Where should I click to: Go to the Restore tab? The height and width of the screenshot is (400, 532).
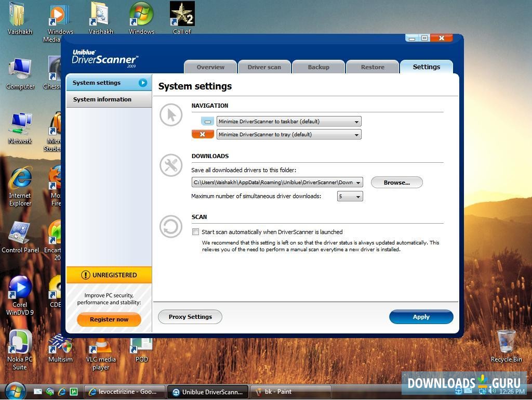tap(372, 67)
